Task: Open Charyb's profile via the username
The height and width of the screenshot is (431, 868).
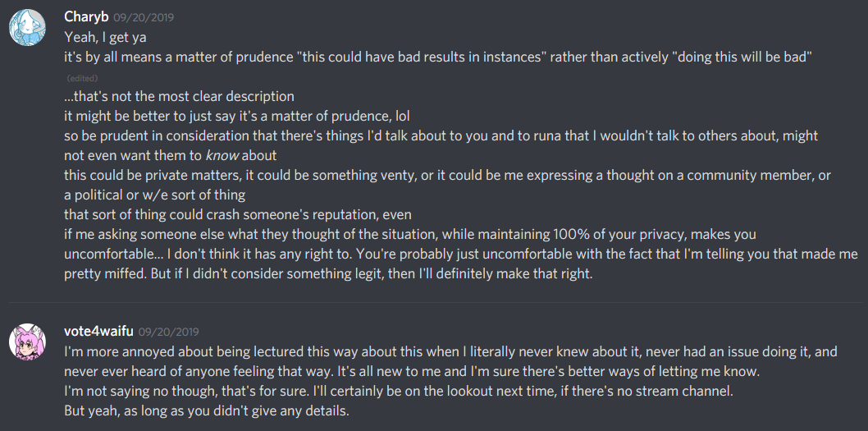Action: pos(85,16)
